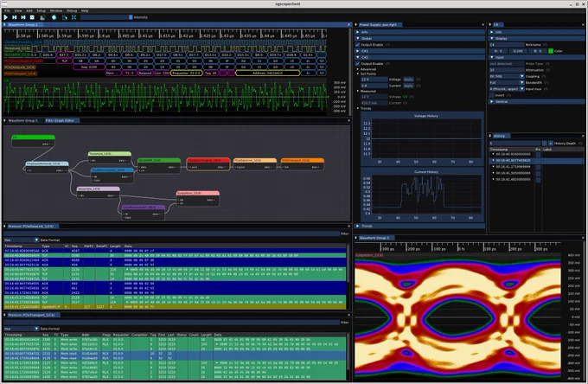
Task: Open the View menu
Action: 18,11
